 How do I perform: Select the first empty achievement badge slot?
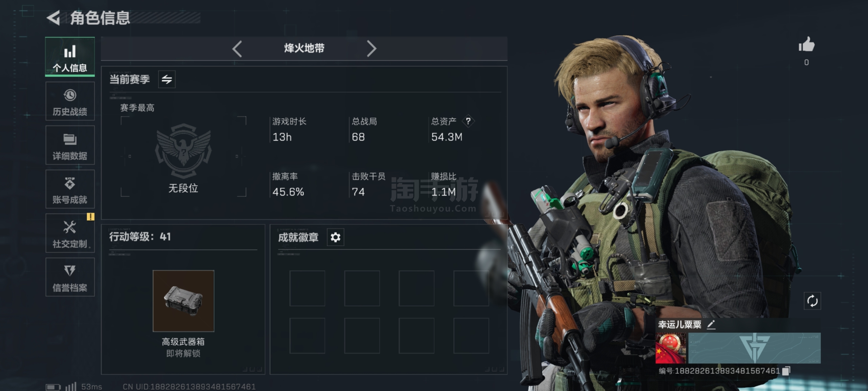pyautogui.click(x=307, y=288)
